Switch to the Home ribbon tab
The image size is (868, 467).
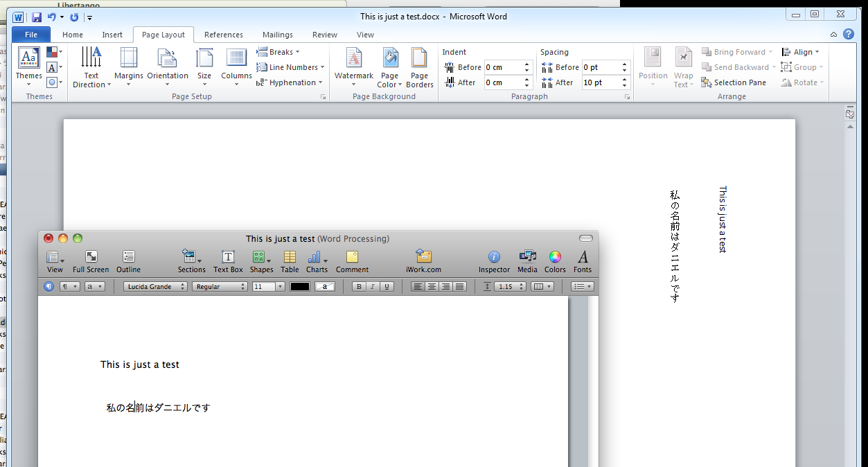tap(73, 35)
